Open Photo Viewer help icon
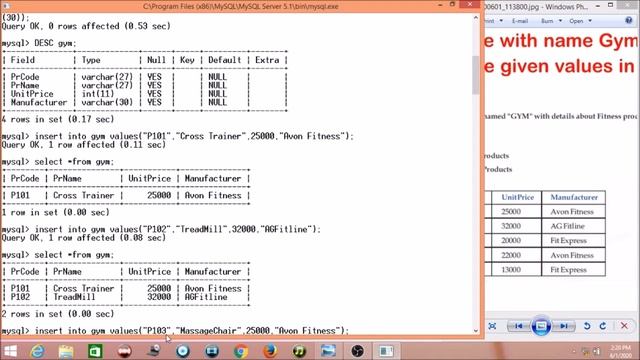This screenshot has width=640, height=360. pyautogui.click(x=629, y=20)
